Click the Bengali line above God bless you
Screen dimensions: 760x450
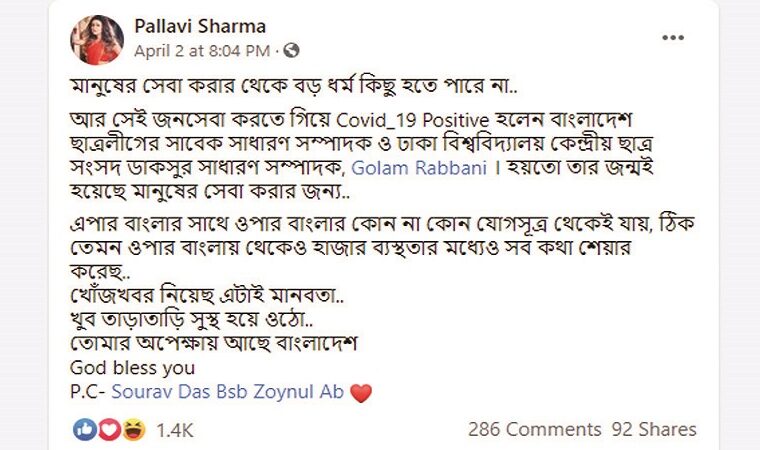[214, 343]
